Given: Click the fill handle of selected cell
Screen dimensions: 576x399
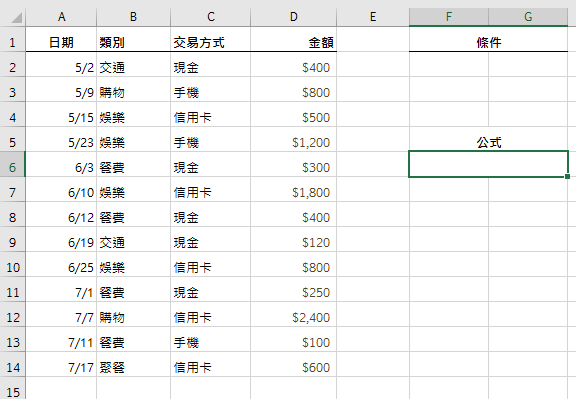Looking at the screenshot, I should click(x=567, y=177).
